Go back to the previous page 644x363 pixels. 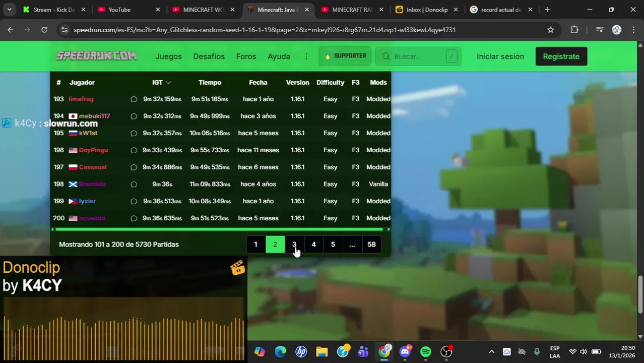[x=10, y=30]
